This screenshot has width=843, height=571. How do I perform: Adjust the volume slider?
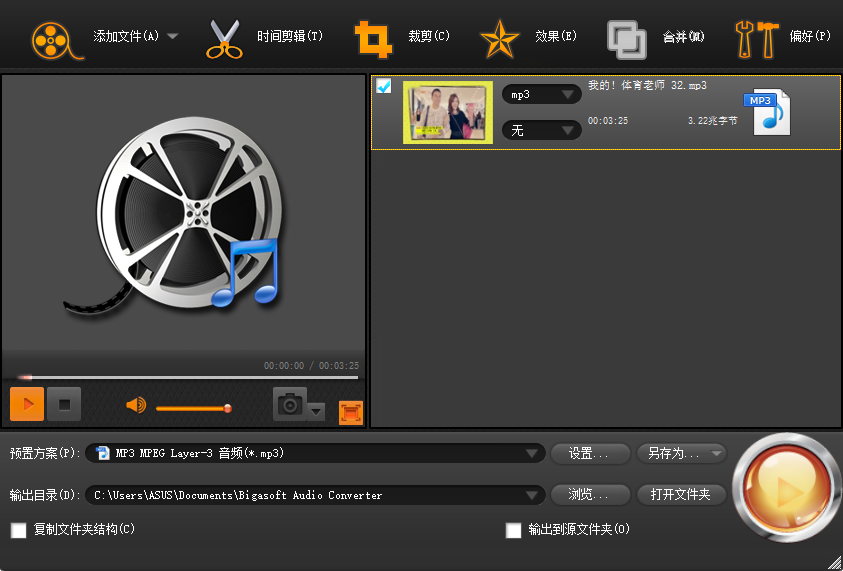(194, 409)
